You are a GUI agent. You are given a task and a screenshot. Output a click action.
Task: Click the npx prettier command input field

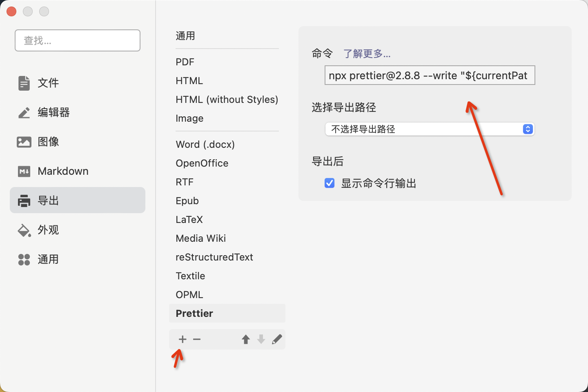[x=430, y=76]
